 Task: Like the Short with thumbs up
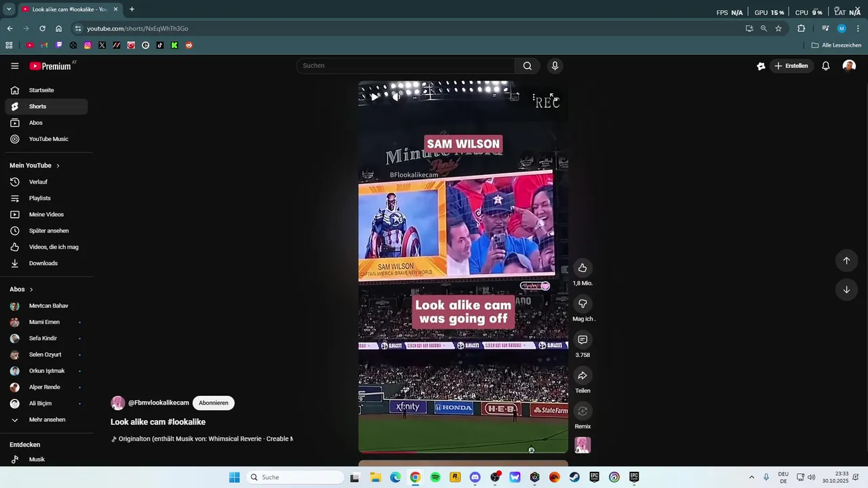583,268
